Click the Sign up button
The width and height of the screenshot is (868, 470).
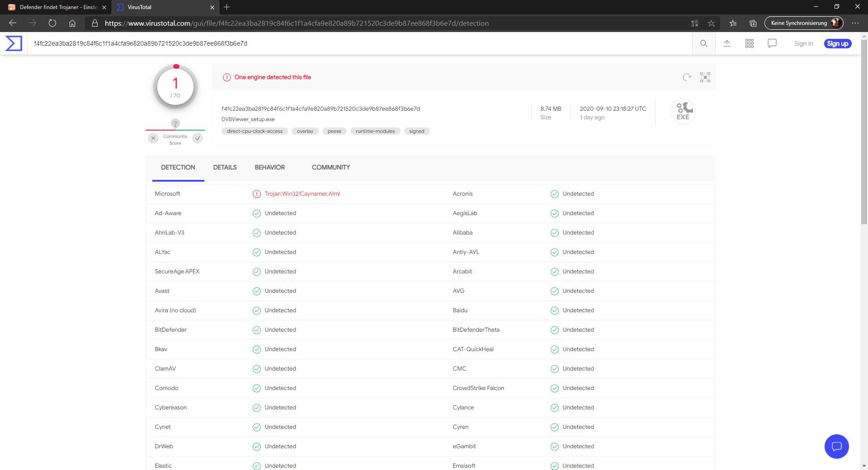click(837, 43)
